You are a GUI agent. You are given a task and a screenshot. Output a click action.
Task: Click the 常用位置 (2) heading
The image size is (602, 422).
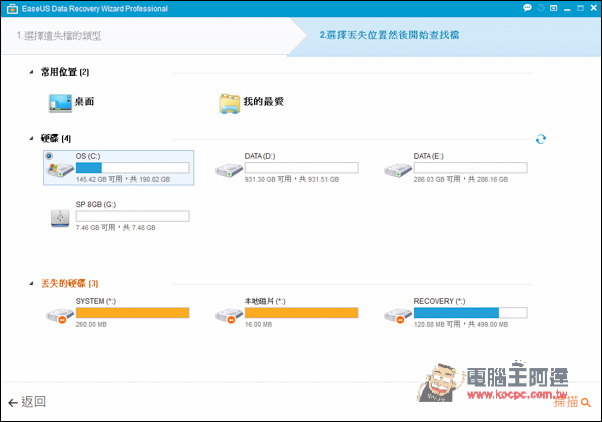coord(65,72)
